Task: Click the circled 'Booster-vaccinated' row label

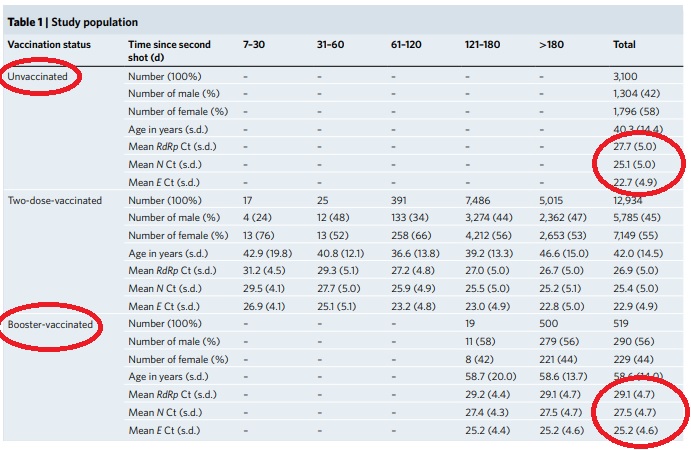Action: tap(51, 324)
